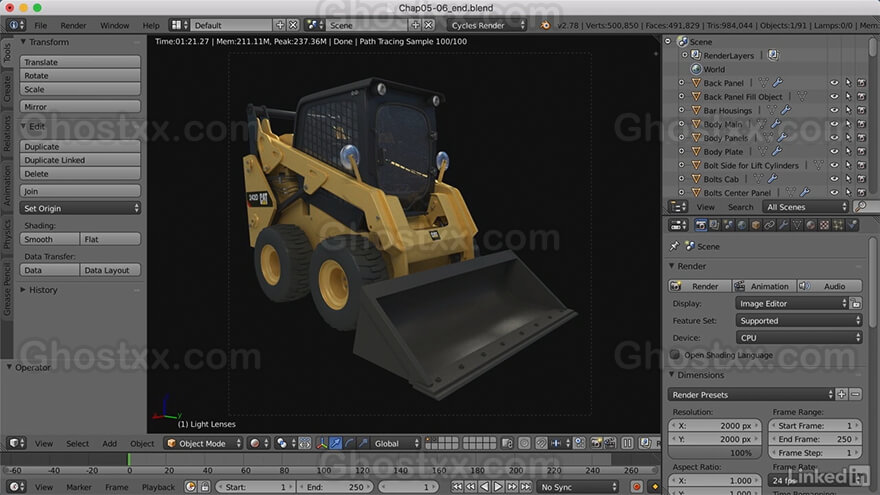Open the Render menu in the top bar

[x=73, y=25]
